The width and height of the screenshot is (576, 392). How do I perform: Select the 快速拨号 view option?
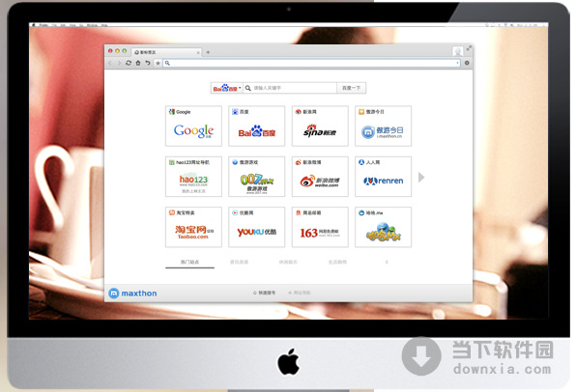point(264,293)
